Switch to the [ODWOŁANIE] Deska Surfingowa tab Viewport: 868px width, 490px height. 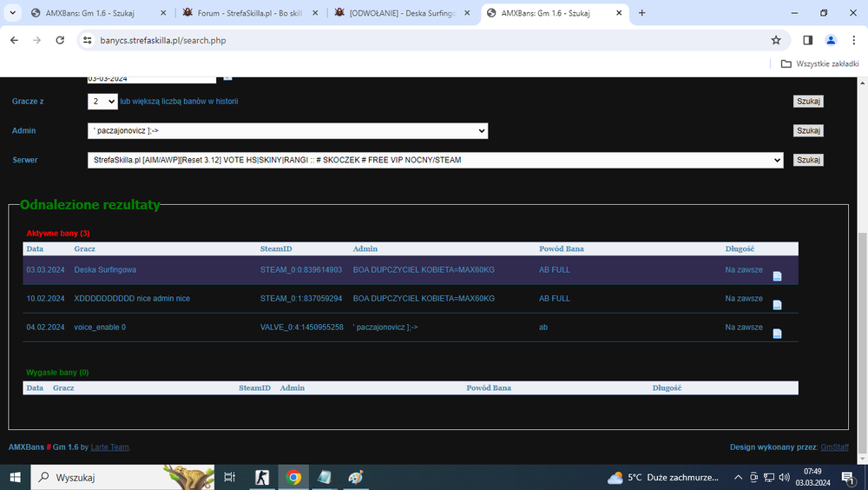coord(401,13)
